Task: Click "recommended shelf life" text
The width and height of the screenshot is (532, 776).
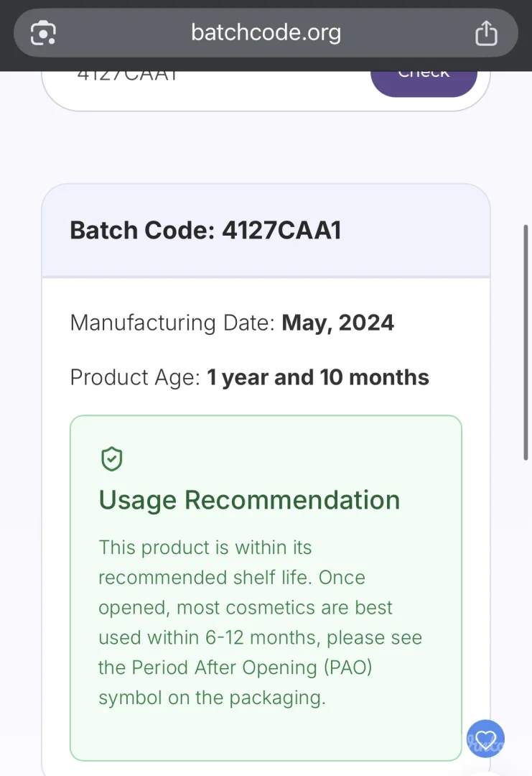Action: tap(204, 578)
